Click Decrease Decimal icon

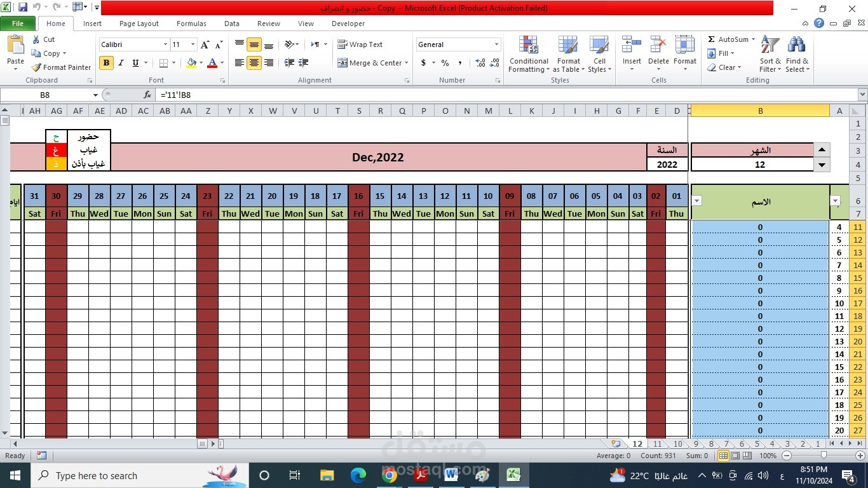(x=495, y=63)
